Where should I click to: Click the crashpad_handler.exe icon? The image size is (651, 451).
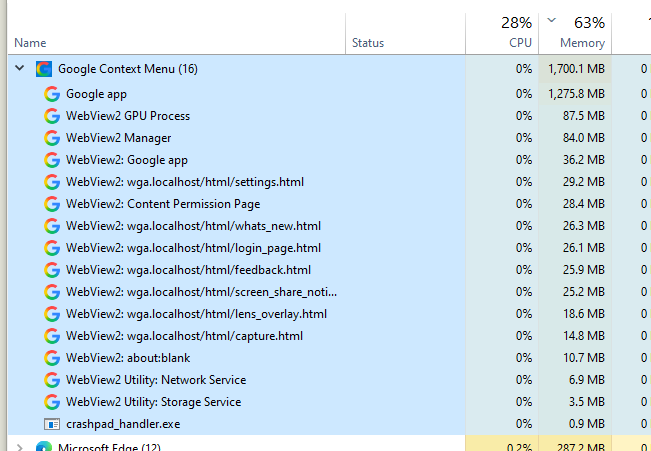(52, 424)
